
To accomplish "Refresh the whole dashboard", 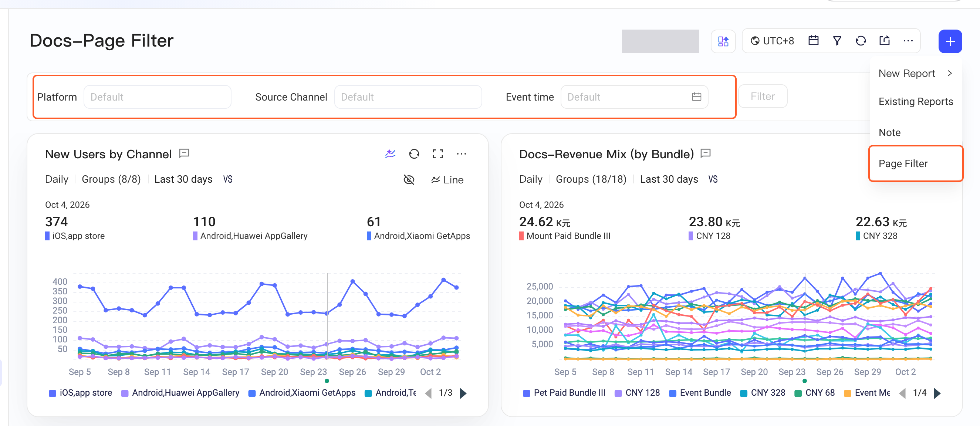I will 861,41.
